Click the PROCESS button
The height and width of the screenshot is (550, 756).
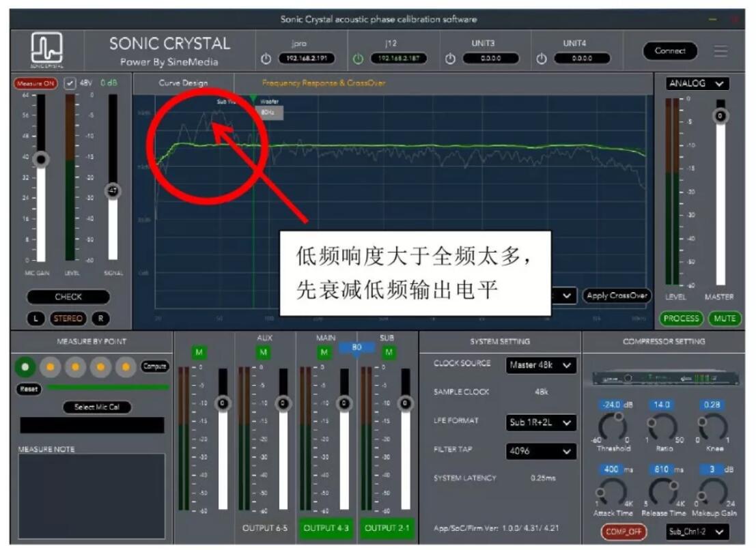tap(681, 319)
